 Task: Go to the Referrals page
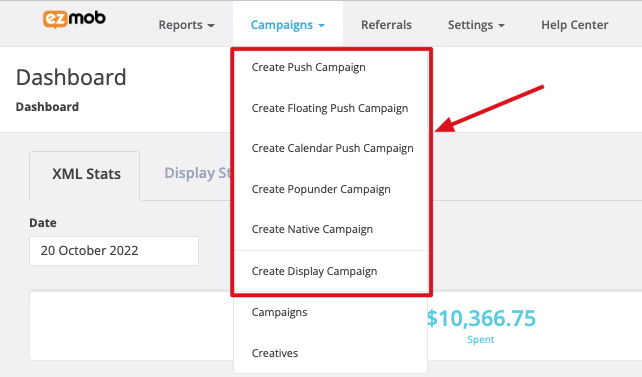click(386, 25)
